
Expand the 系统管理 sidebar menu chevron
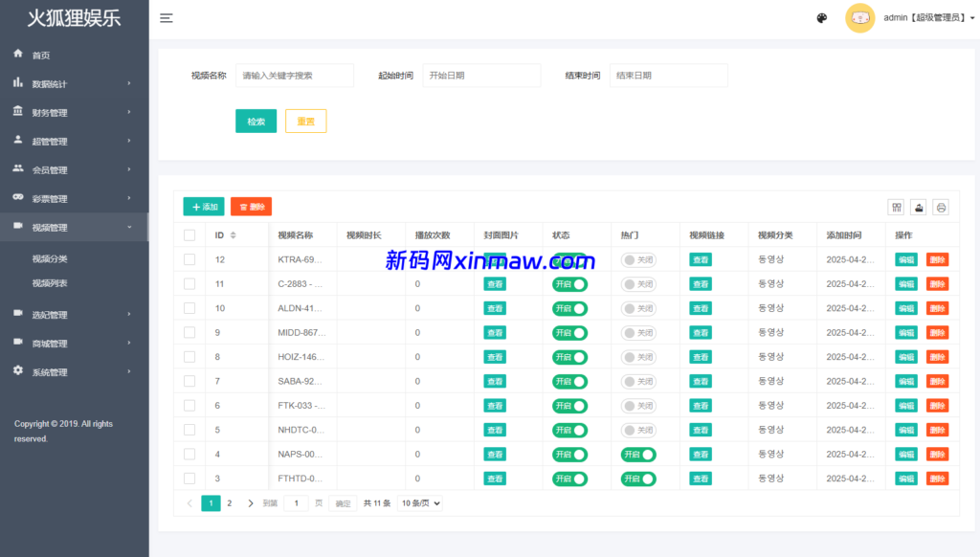point(129,371)
